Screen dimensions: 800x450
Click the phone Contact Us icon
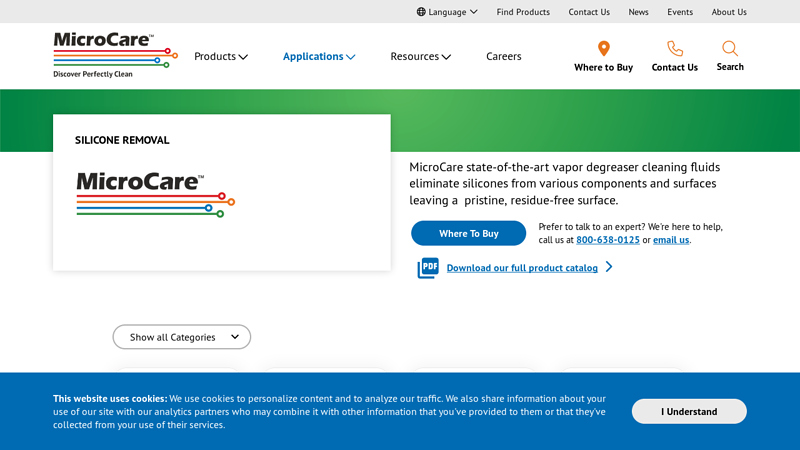[674, 48]
